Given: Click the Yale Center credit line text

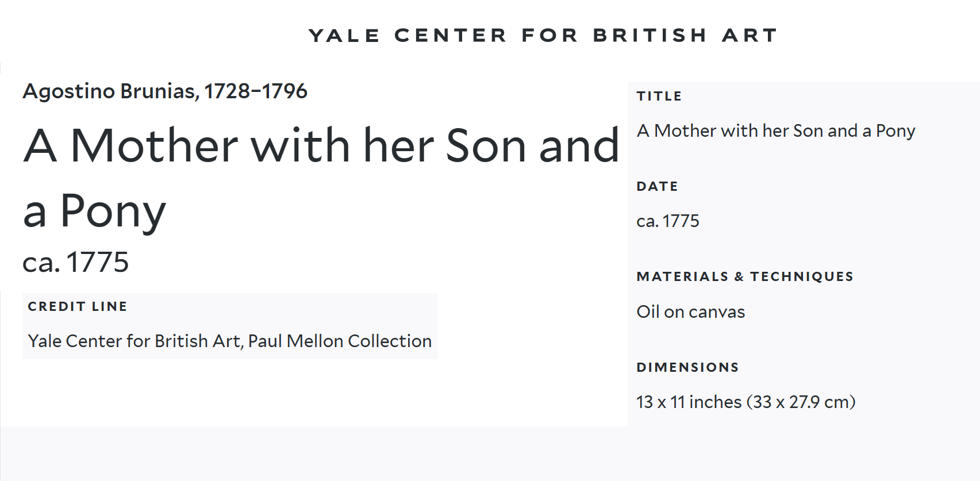Looking at the screenshot, I should (x=134, y=341).
